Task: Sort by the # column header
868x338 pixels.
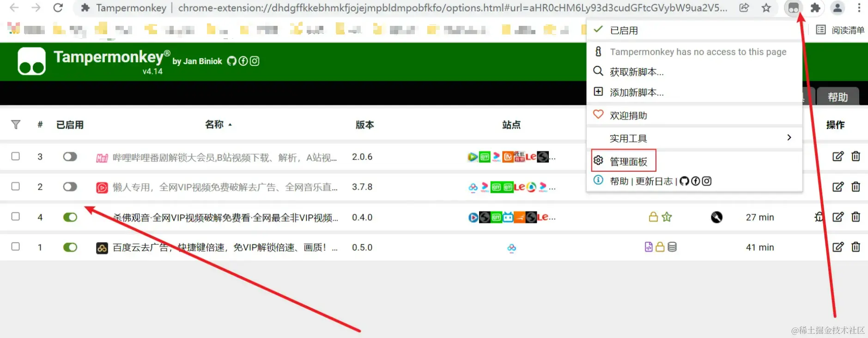Action: pyautogui.click(x=40, y=125)
